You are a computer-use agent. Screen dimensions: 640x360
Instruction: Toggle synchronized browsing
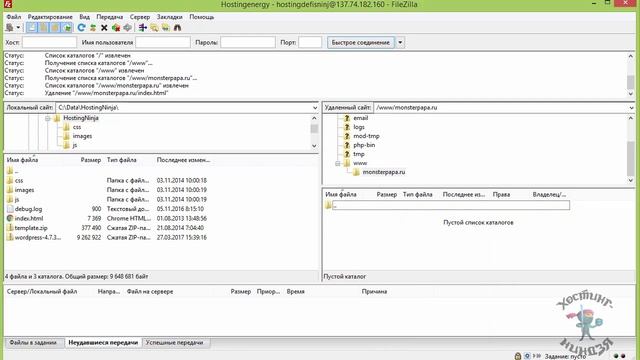pos(166,28)
